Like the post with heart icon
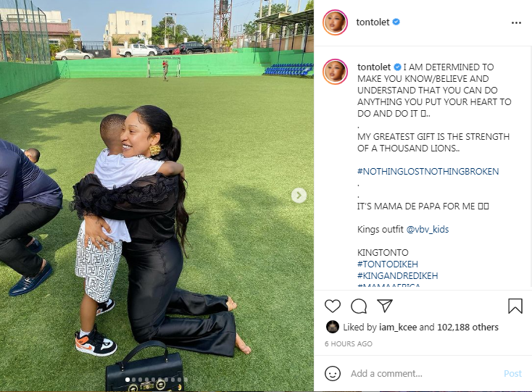This screenshot has width=532, height=392. click(333, 306)
